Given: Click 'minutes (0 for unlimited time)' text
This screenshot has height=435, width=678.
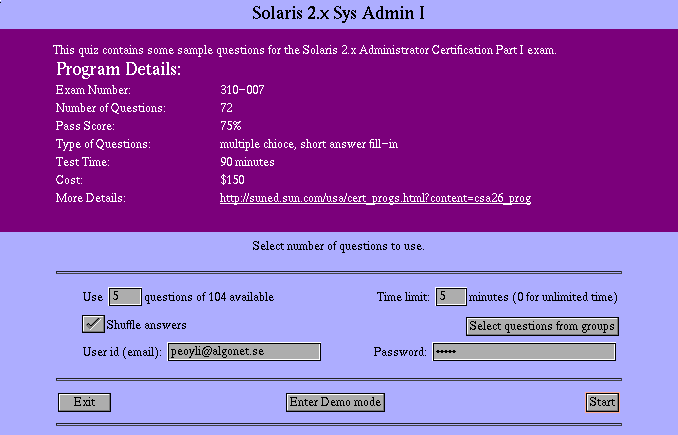Looking at the screenshot, I should 543,297.
